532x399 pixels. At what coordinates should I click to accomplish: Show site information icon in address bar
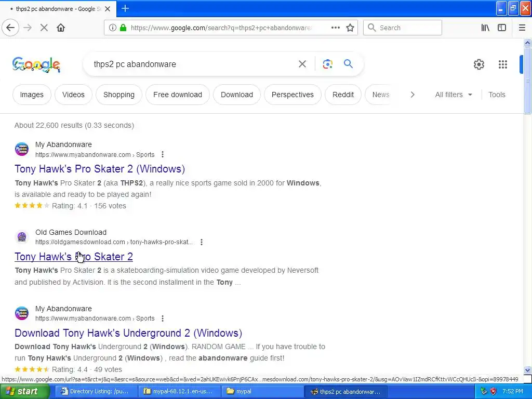pyautogui.click(x=113, y=28)
